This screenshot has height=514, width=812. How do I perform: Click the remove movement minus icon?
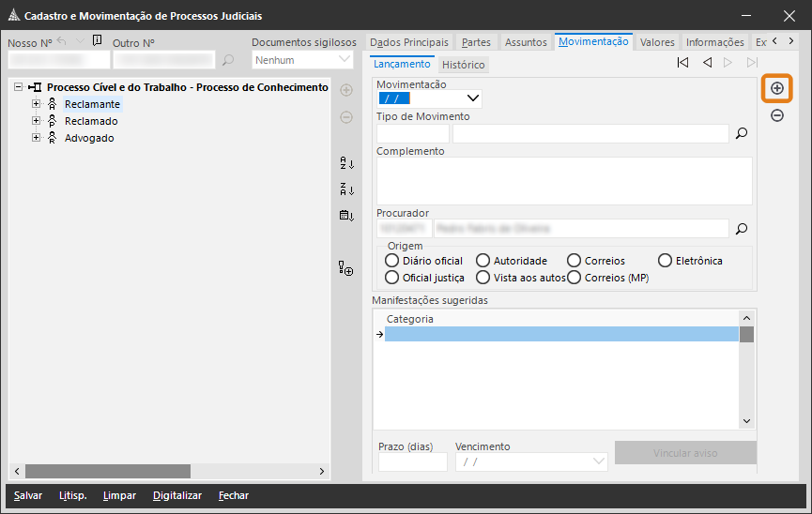pyautogui.click(x=776, y=115)
